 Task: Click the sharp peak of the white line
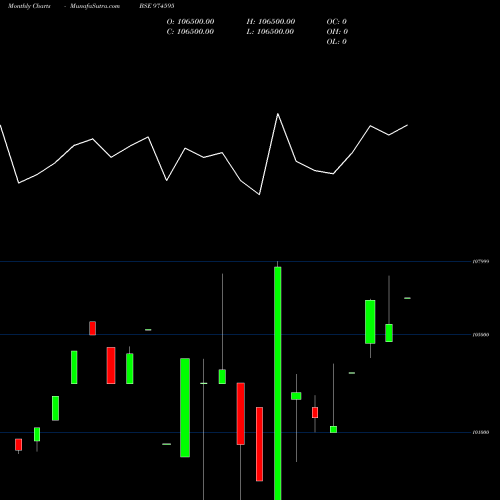click(x=278, y=114)
